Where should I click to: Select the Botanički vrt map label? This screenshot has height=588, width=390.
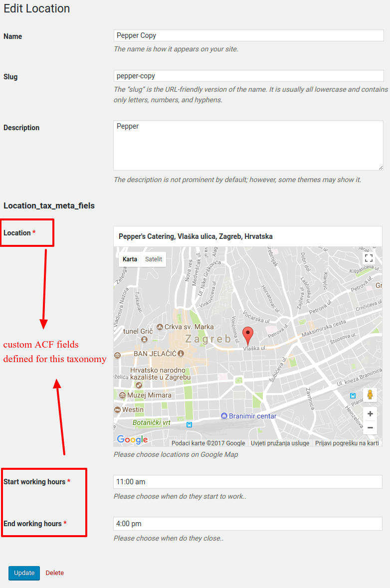[152, 422]
